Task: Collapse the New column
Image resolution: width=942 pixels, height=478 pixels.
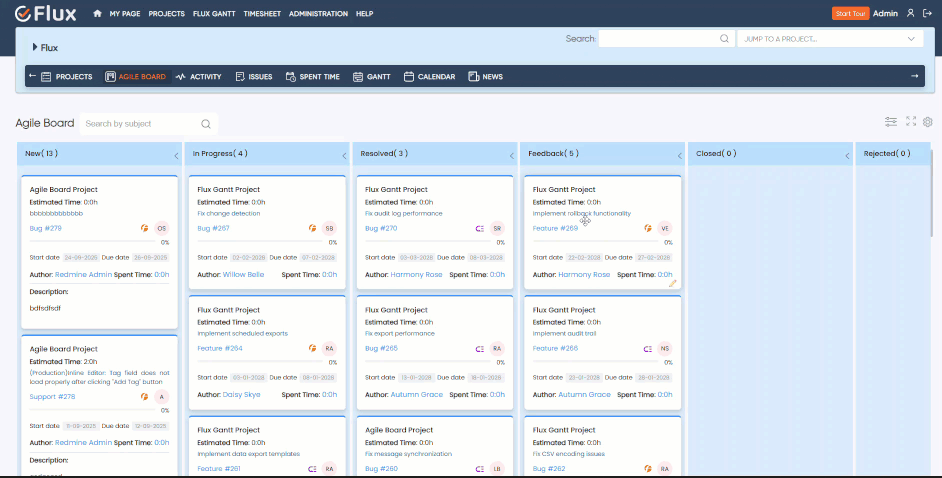Action: [x=176, y=156]
